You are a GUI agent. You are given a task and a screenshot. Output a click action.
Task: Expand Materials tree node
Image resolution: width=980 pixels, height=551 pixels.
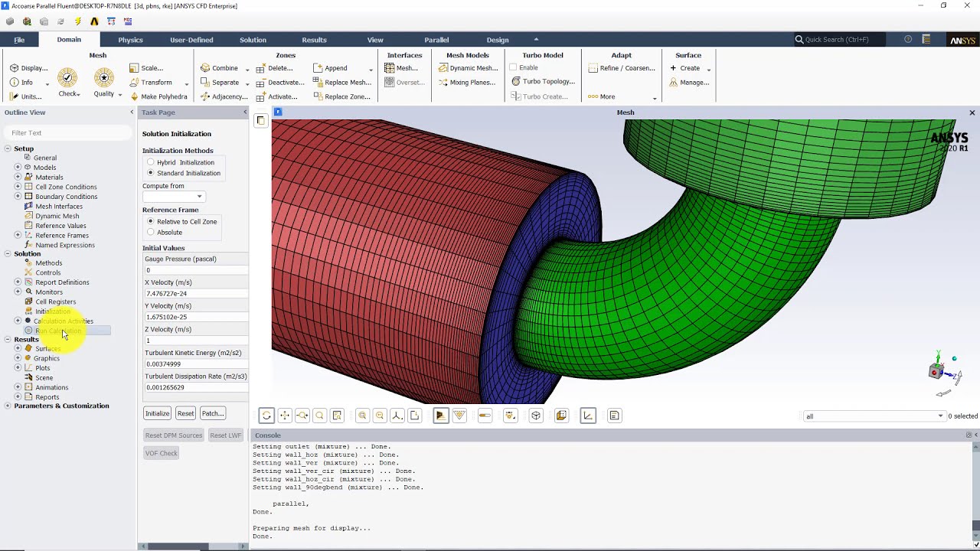(x=18, y=177)
